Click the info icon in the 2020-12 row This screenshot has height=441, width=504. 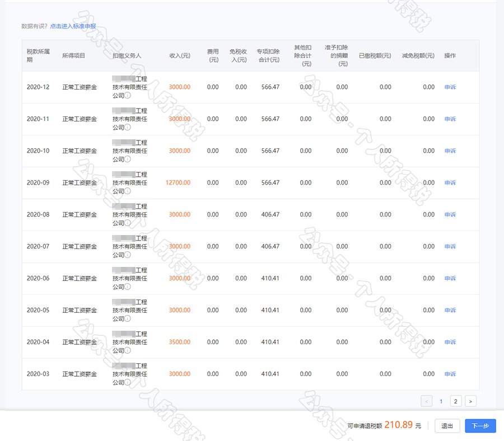coord(128,96)
